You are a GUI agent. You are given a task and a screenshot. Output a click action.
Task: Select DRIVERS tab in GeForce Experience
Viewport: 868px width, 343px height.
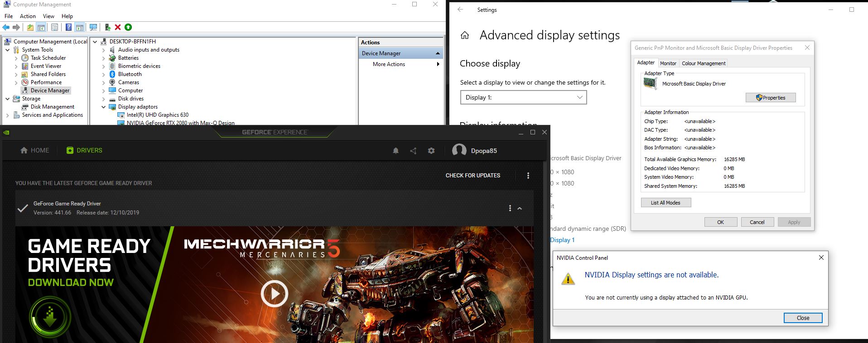(84, 150)
